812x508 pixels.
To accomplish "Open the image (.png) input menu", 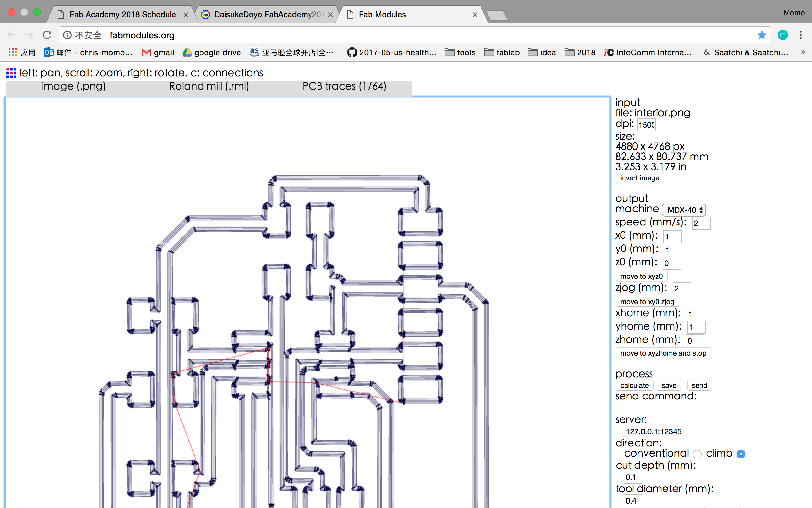I will pyautogui.click(x=74, y=86).
